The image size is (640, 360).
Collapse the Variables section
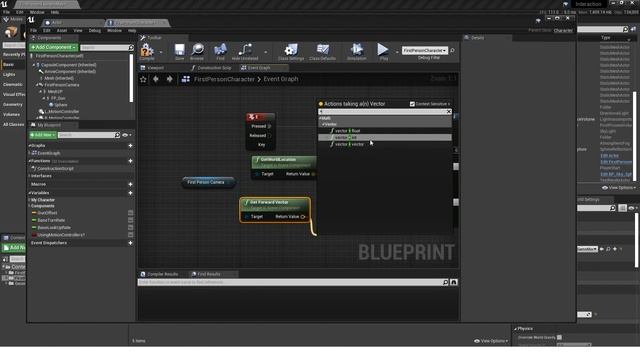(30, 193)
